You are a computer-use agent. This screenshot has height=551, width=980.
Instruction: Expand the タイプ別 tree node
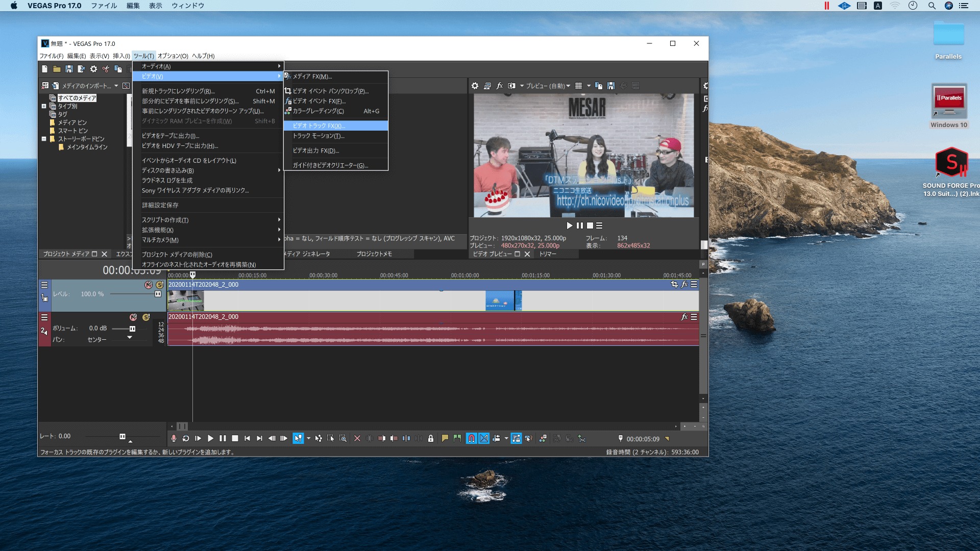click(x=44, y=106)
